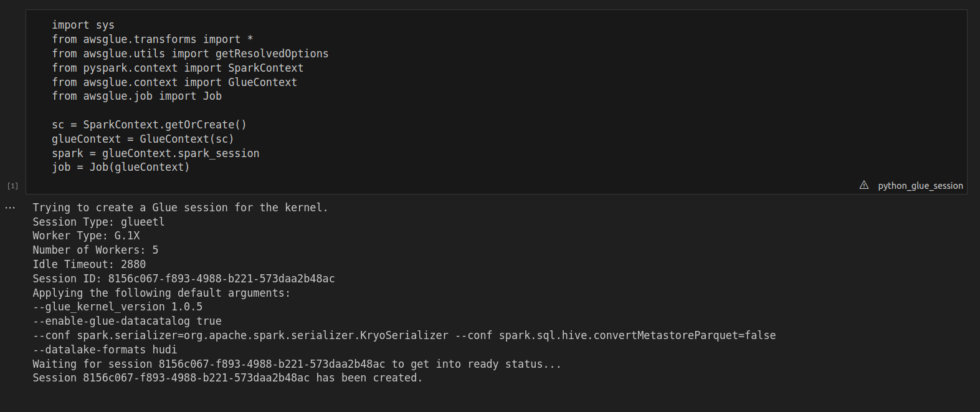This screenshot has width=980, height=412.
Task: Click on 'getResolvedOptions' in the code
Action: click(x=272, y=54)
